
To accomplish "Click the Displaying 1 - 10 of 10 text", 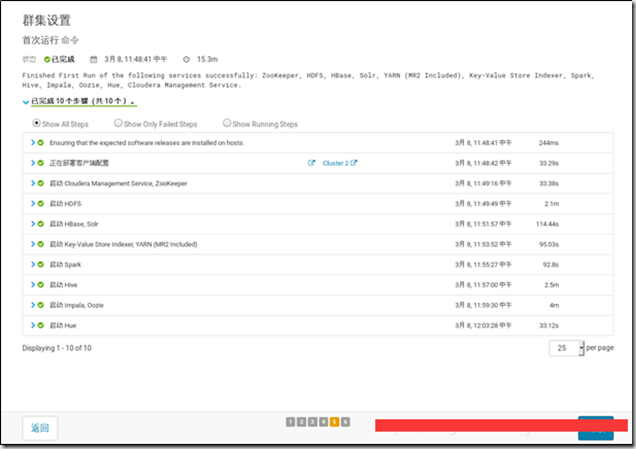I will (57, 348).
